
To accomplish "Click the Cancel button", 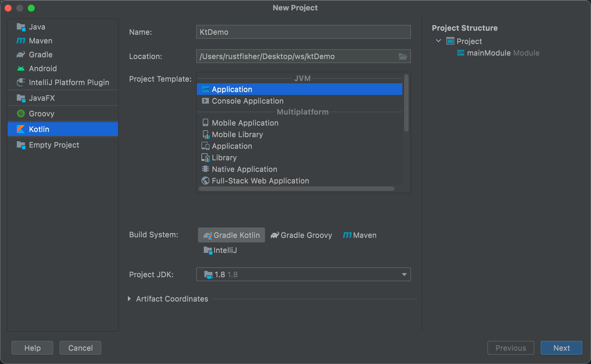I will [x=80, y=348].
